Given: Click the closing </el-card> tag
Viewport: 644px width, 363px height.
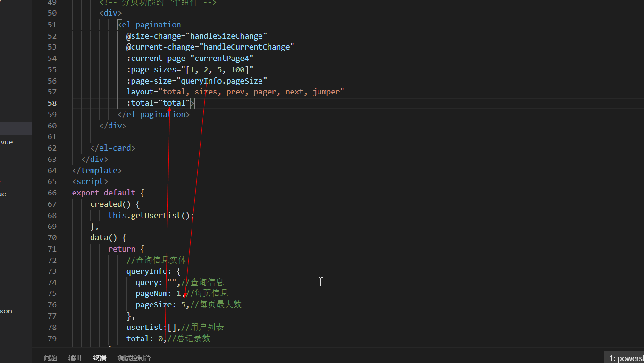Looking at the screenshot, I should click(x=113, y=148).
